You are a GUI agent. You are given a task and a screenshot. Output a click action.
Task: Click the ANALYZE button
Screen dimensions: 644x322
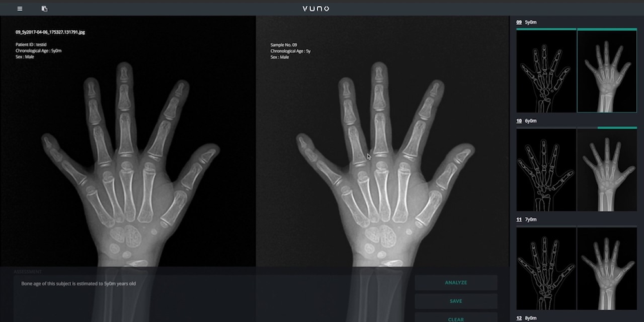click(x=456, y=283)
